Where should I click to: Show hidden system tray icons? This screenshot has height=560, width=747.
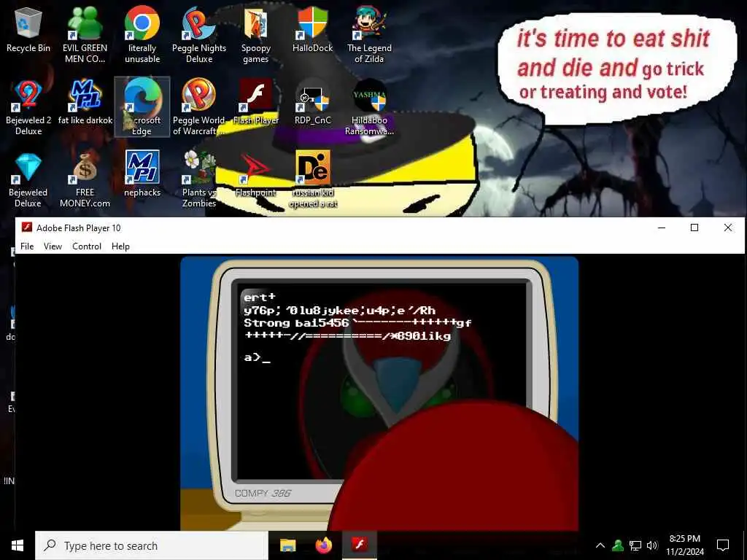600,545
